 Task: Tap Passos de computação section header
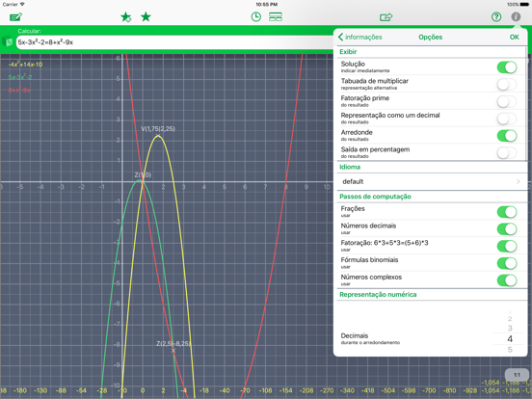tap(375, 197)
